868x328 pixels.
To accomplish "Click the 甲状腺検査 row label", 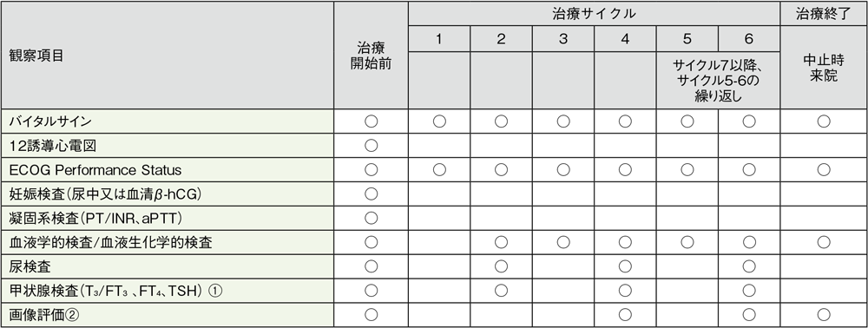I will [x=168, y=291].
